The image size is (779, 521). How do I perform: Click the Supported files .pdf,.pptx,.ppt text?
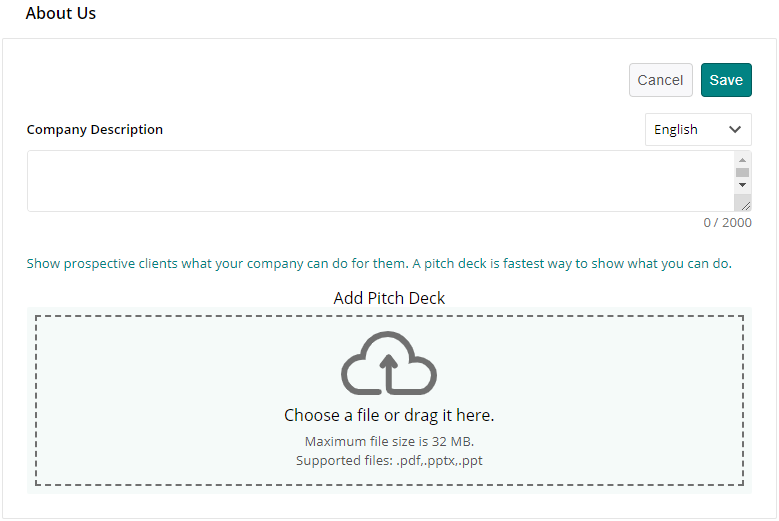click(389, 460)
